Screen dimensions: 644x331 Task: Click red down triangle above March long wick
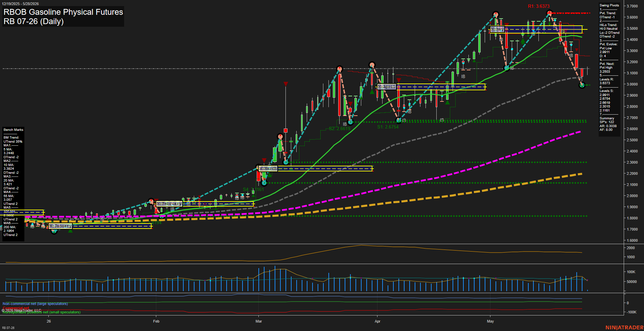[x=286, y=84]
